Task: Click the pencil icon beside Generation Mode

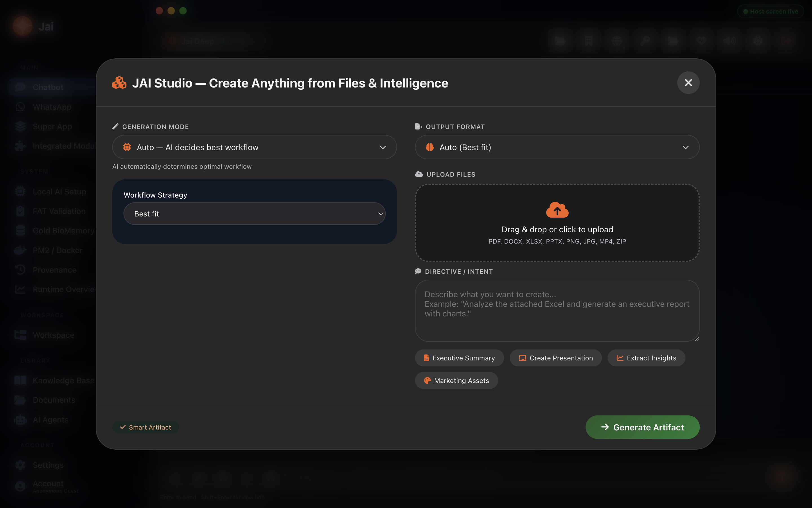Action: coord(115,126)
